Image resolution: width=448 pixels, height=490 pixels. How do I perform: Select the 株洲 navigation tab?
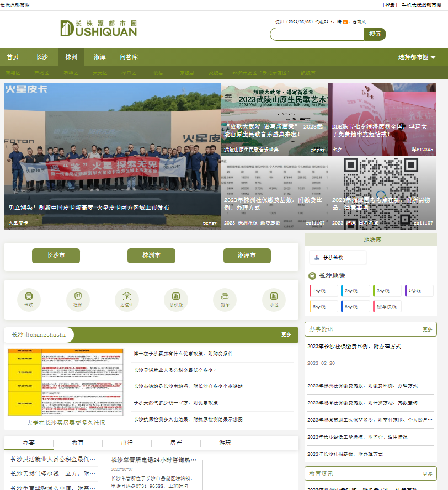71,57
